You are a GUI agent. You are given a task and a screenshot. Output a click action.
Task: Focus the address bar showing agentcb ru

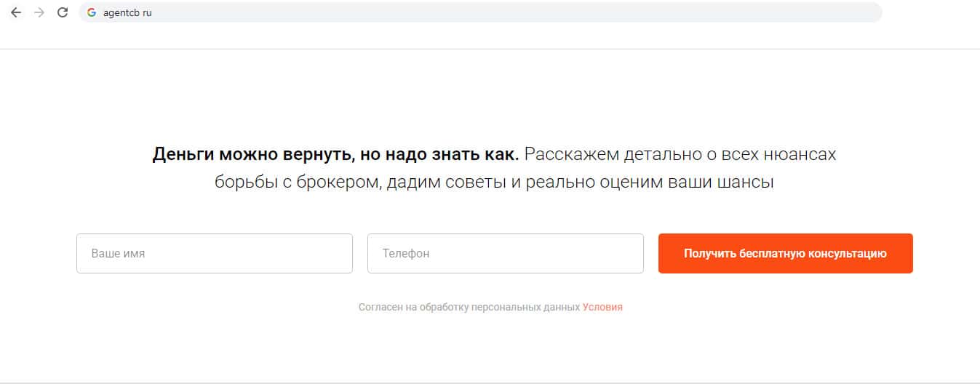coord(437,12)
